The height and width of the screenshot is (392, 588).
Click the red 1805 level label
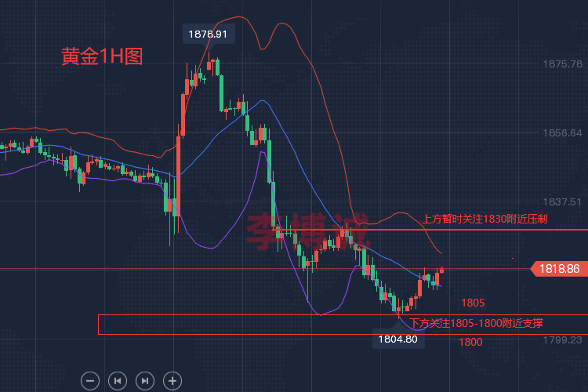coord(473,303)
